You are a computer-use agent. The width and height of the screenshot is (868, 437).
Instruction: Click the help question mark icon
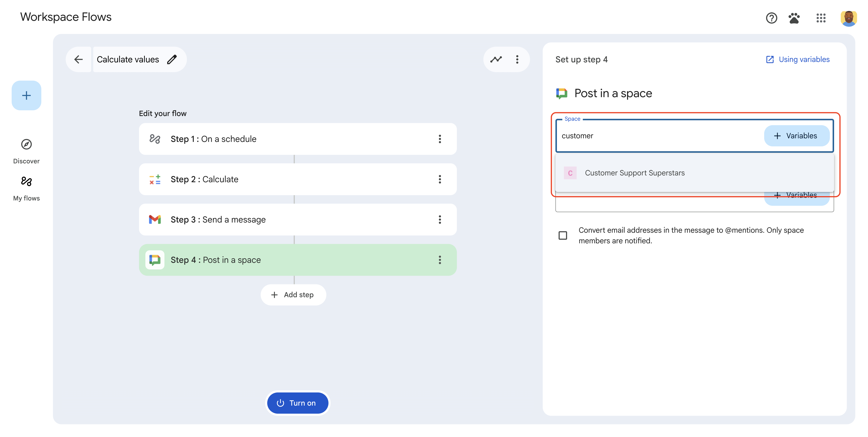[771, 18]
